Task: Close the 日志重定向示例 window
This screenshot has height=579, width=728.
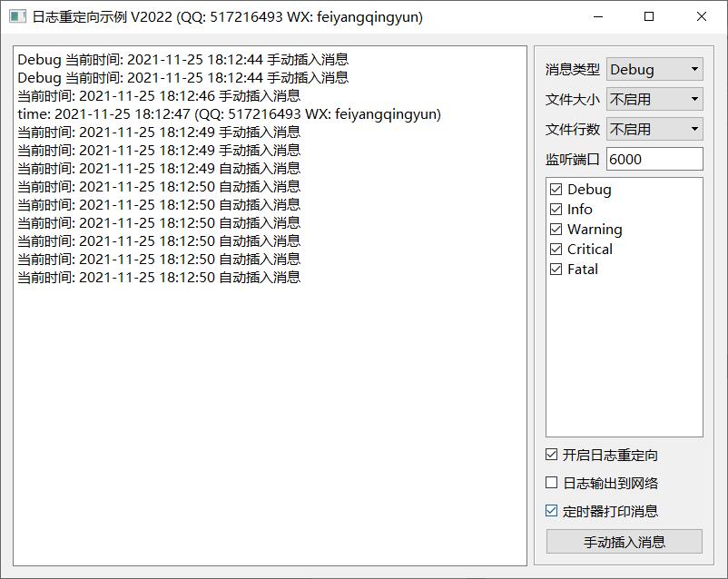Action: coord(702,17)
